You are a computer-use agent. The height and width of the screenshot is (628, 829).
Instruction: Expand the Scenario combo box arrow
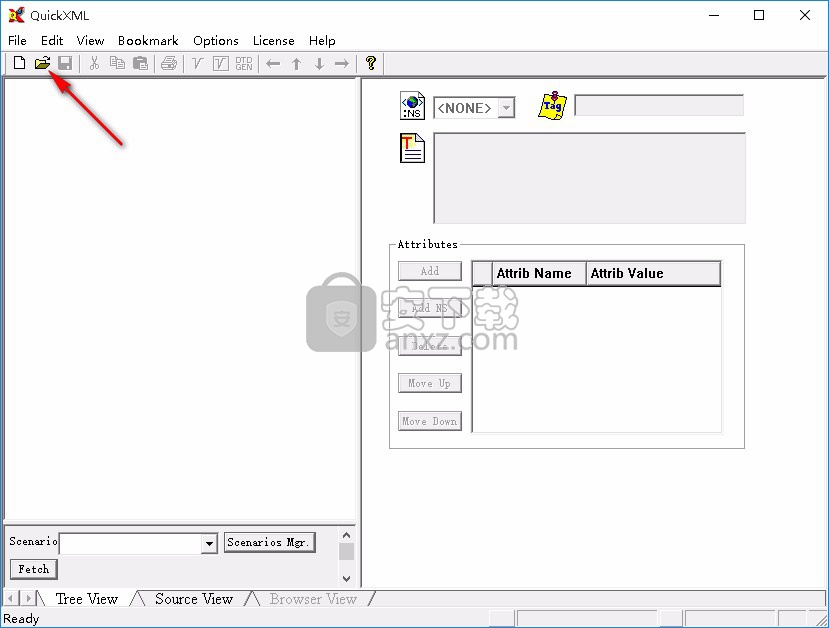pyautogui.click(x=209, y=543)
